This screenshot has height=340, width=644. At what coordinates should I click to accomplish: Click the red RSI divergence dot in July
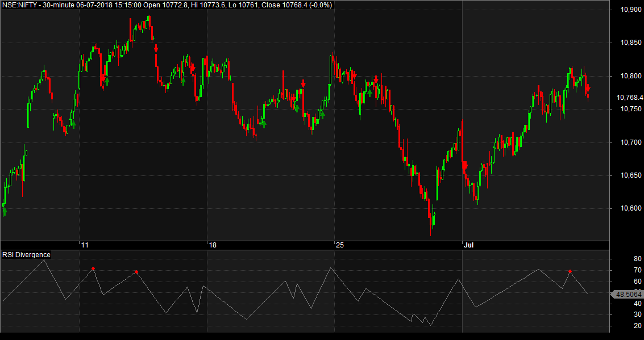[x=570, y=271]
